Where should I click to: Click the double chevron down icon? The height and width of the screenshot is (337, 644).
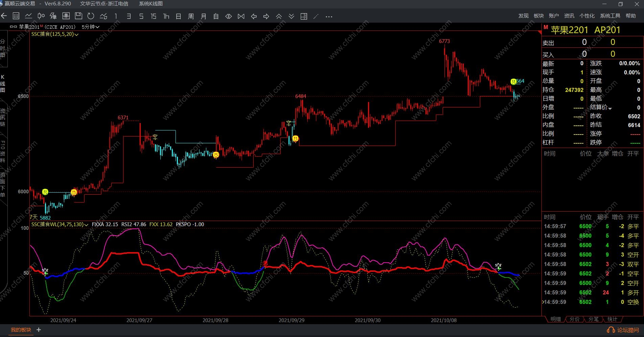click(x=291, y=16)
